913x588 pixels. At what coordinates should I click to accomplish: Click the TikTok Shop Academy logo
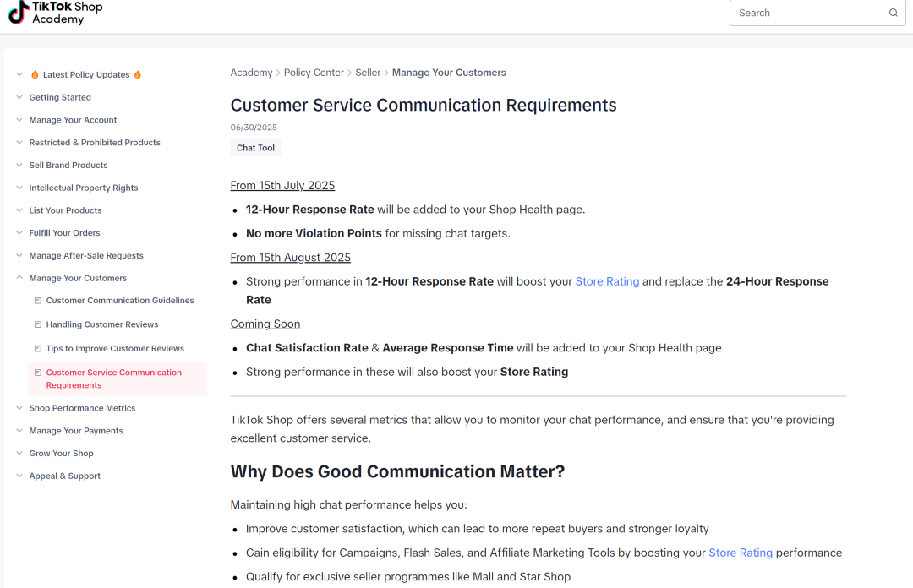pyautogui.click(x=55, y=13)
